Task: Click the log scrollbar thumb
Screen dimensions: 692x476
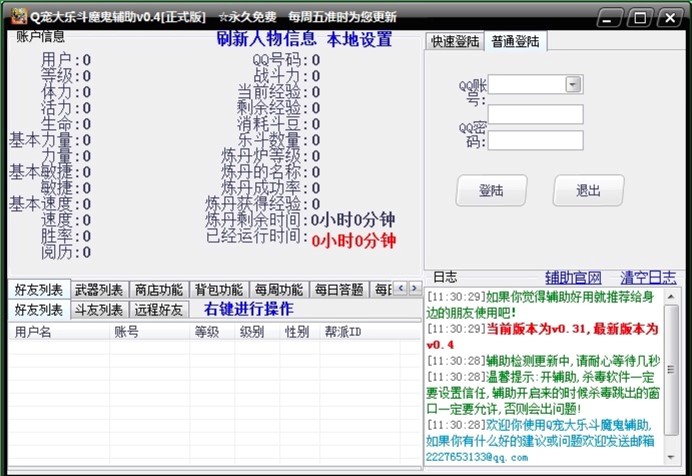Action: [671, 370]
